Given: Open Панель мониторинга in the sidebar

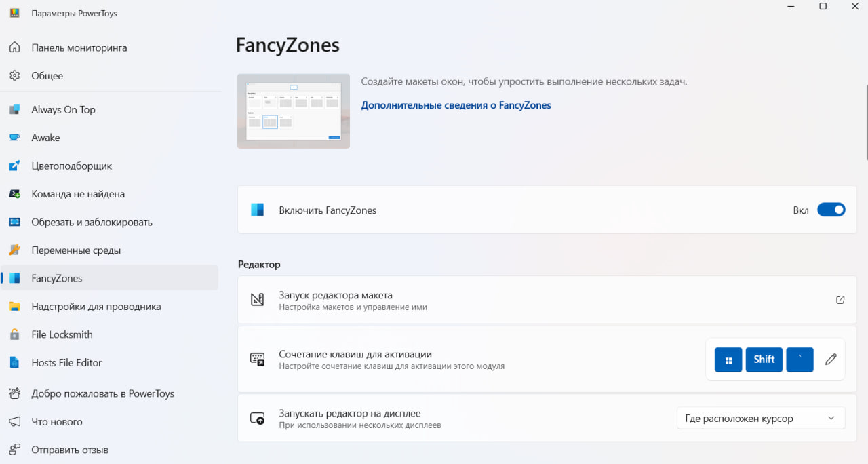Looking at the screenshot, I should click(79, 48).
